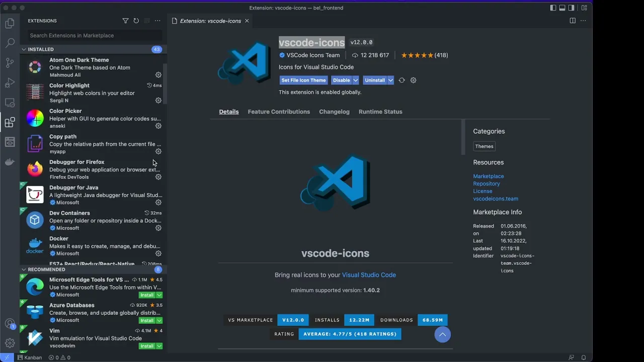The height and width of the screenshot is (362, 644).
Task: Open Docker extension manage gear
Action: 158,253
